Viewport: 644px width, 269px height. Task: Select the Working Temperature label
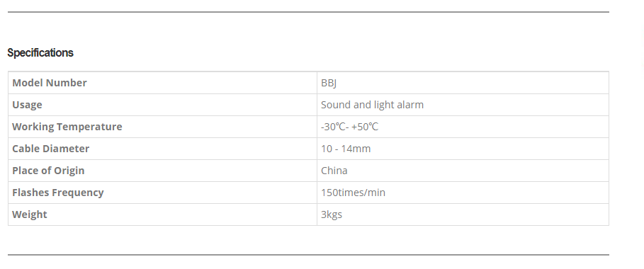click(x=67, y=127)
